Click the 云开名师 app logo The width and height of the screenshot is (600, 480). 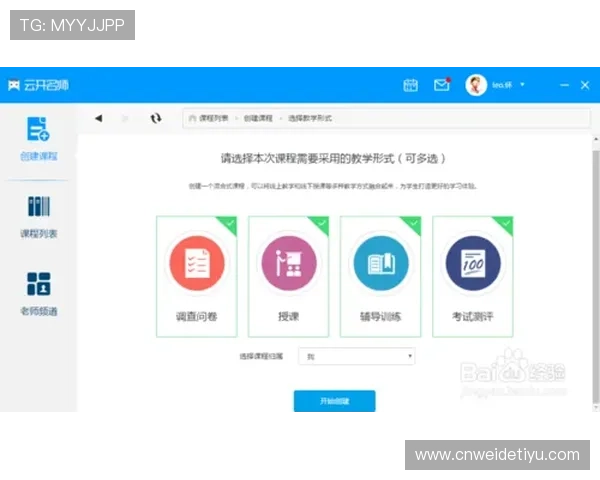click(38, 85)
